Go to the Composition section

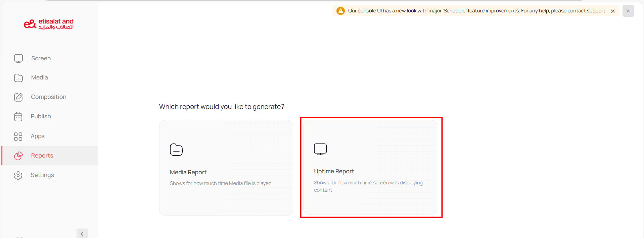tap(49, 97)
